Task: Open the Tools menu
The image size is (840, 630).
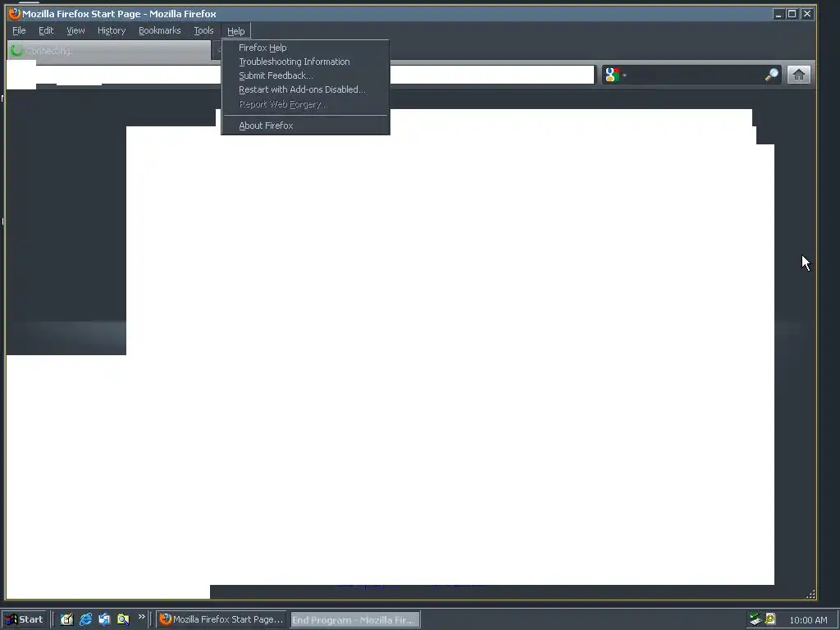Action: click(x=203, y=30)
